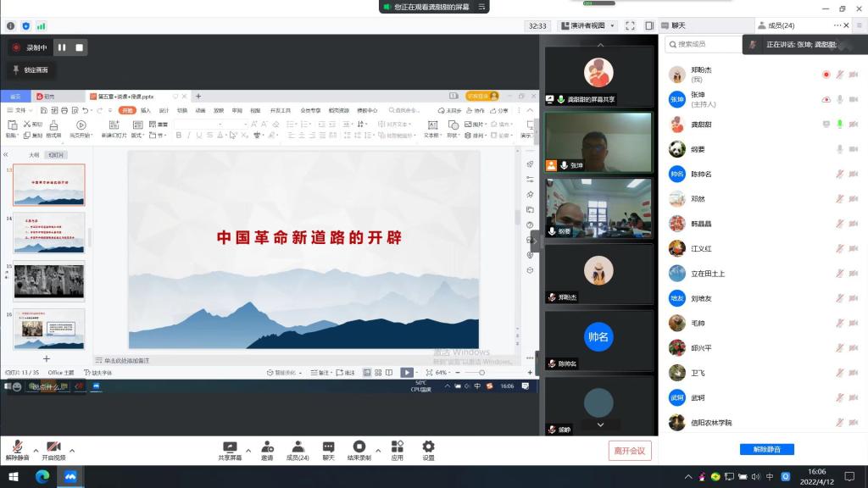The image size is (868, 488).
Task: Expand audio options arrow beside 解除静音
Action: pos(36,451)
